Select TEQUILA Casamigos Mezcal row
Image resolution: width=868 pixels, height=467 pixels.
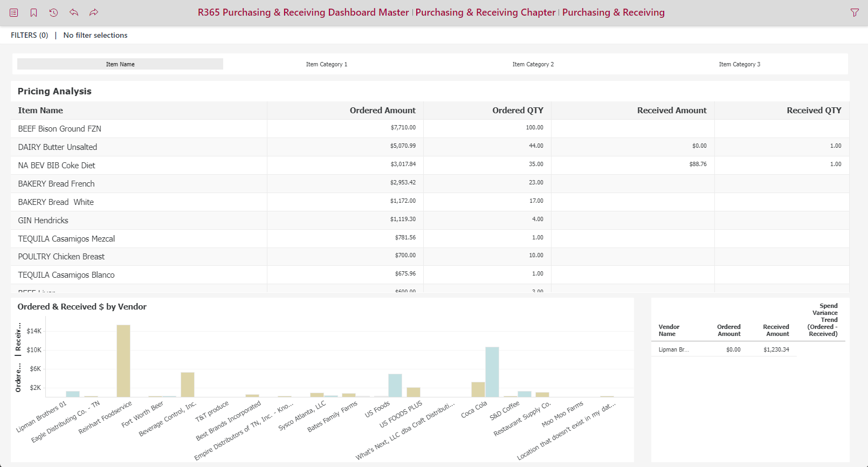tap(430, 238)
